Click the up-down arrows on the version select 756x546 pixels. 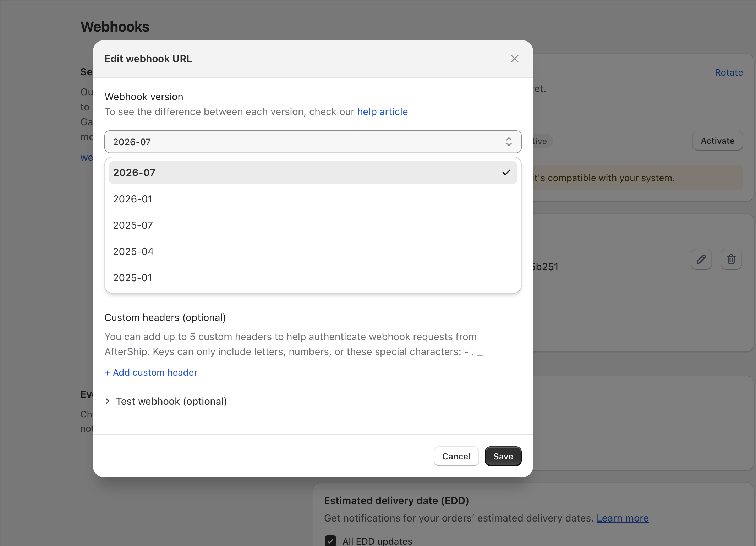point(509,142)
